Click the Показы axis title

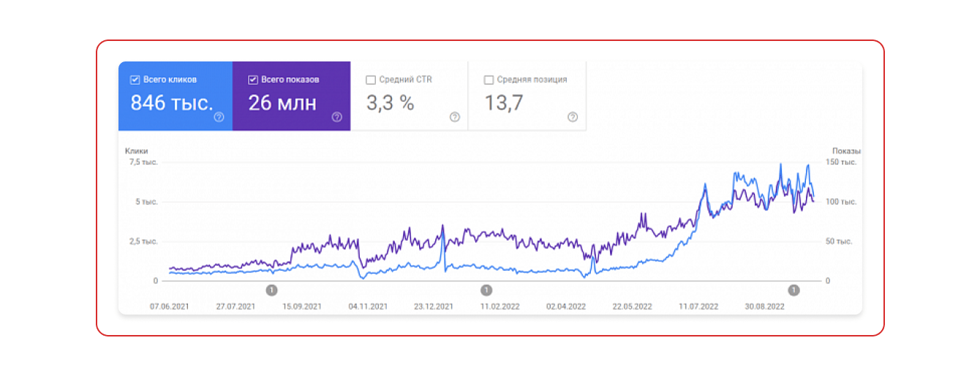pos(847,150)
